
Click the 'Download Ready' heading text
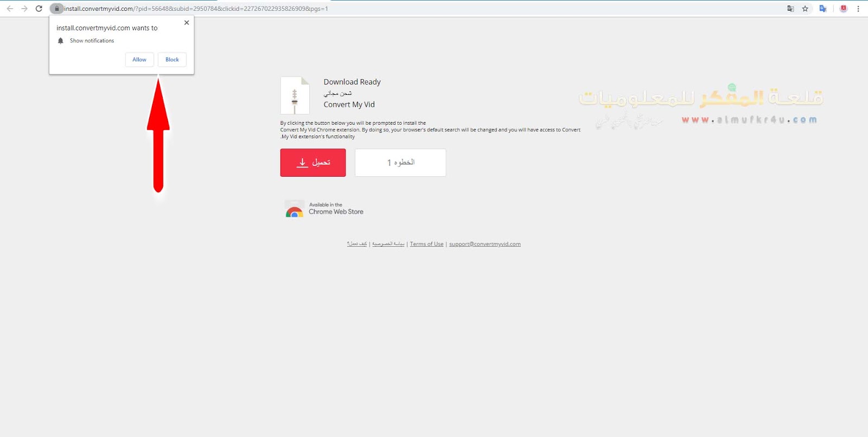click(352, 82)
